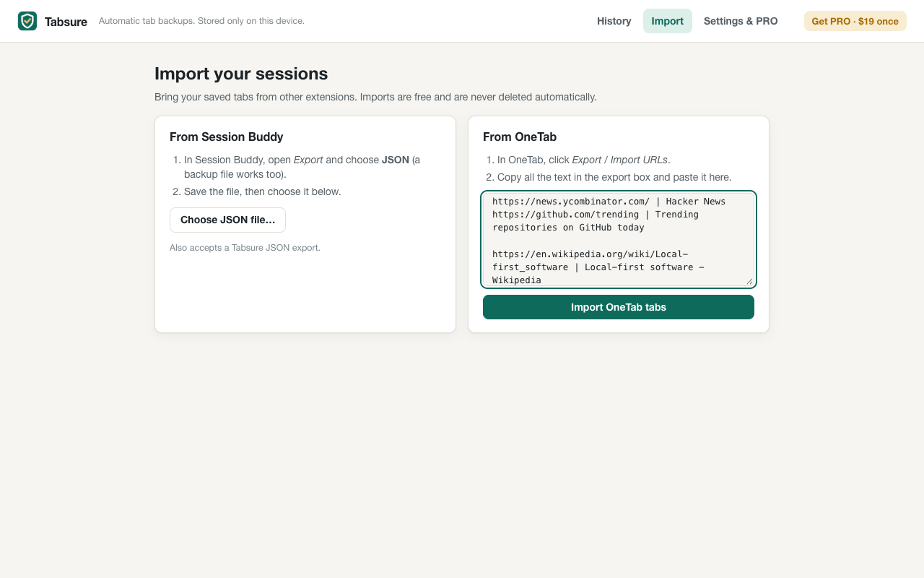Focus the OneTab paste text area
924x578 pixels.
pos(619,240)
